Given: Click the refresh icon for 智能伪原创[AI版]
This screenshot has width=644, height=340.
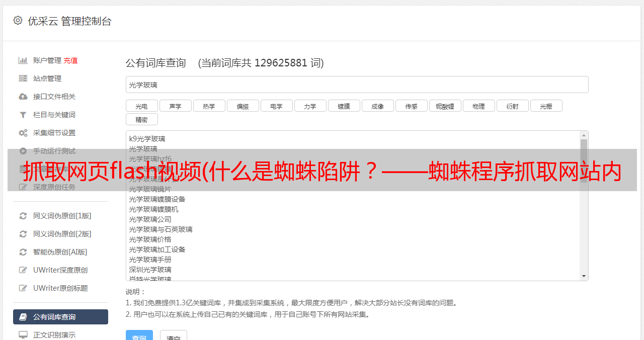Looking at the screenshot, I should click(23, 252).
